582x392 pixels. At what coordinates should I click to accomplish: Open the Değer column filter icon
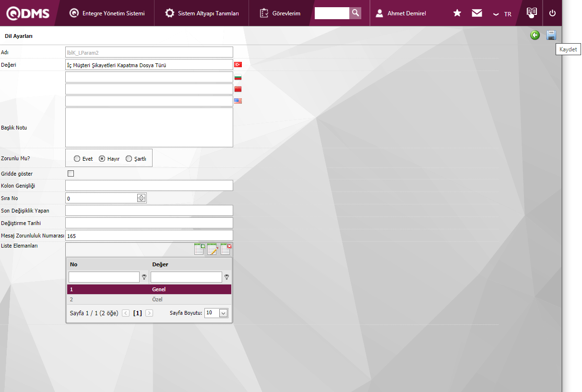pos(226,277)
